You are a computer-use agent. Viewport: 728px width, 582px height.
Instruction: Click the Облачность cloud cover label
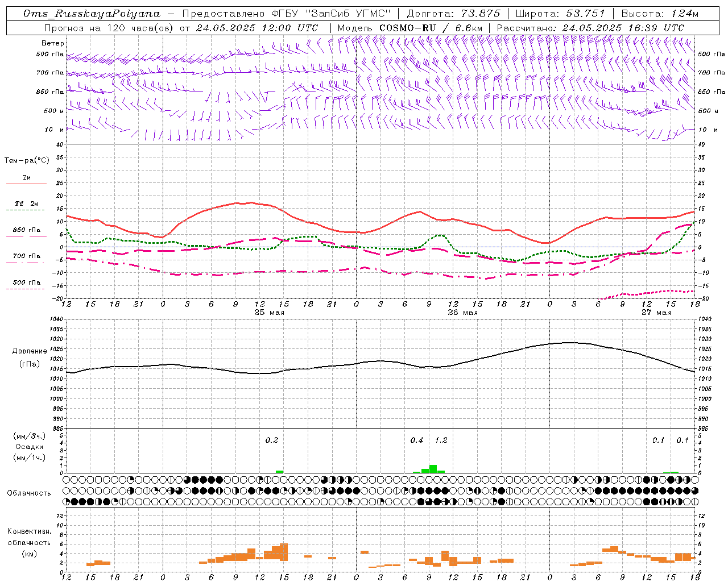29,493
